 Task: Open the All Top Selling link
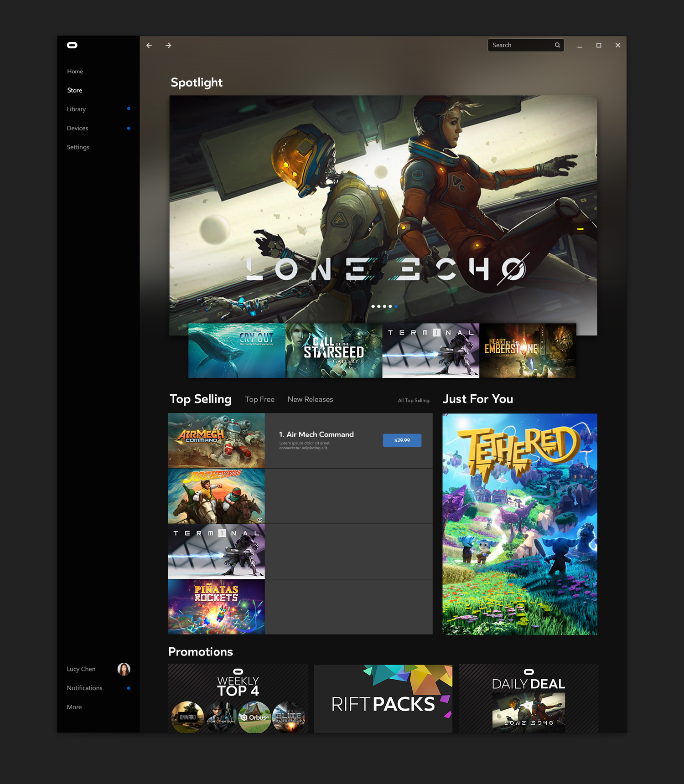(414, 401)
